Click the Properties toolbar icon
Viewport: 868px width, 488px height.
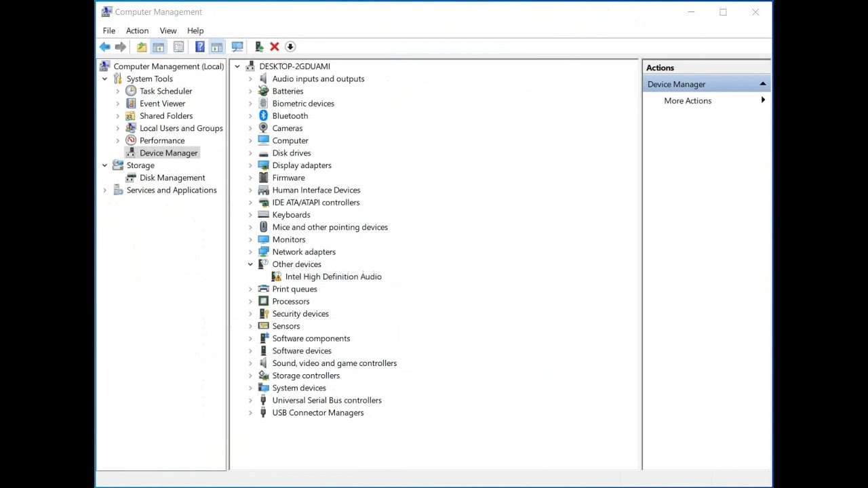click(178, 47)
